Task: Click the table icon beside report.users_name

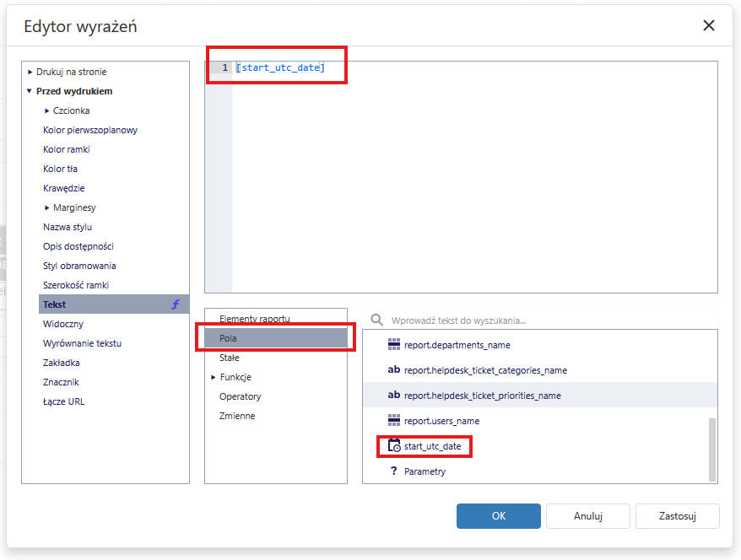Action: [393, 420]
